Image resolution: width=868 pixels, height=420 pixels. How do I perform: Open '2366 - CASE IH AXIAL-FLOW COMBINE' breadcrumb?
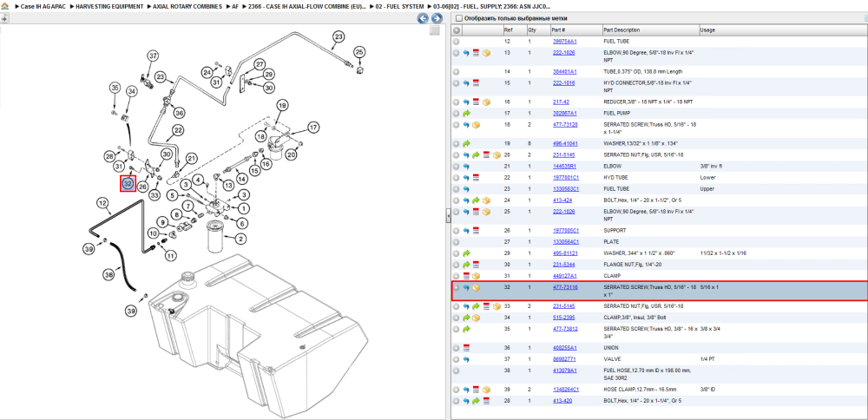click(307, 7)
